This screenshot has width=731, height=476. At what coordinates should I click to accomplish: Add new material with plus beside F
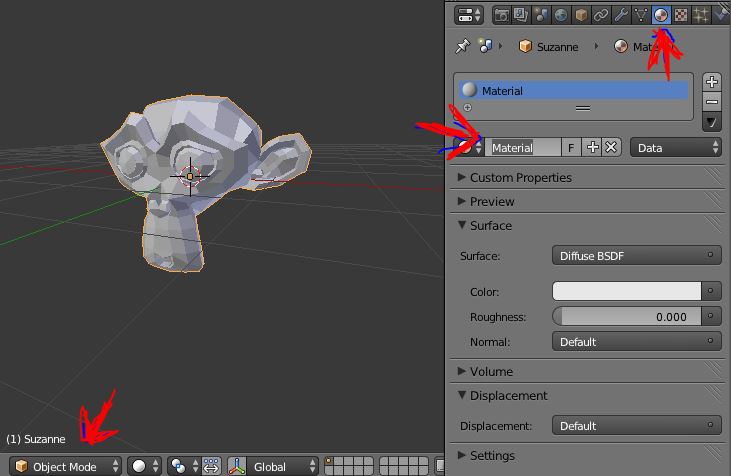(x=592, y=148)
